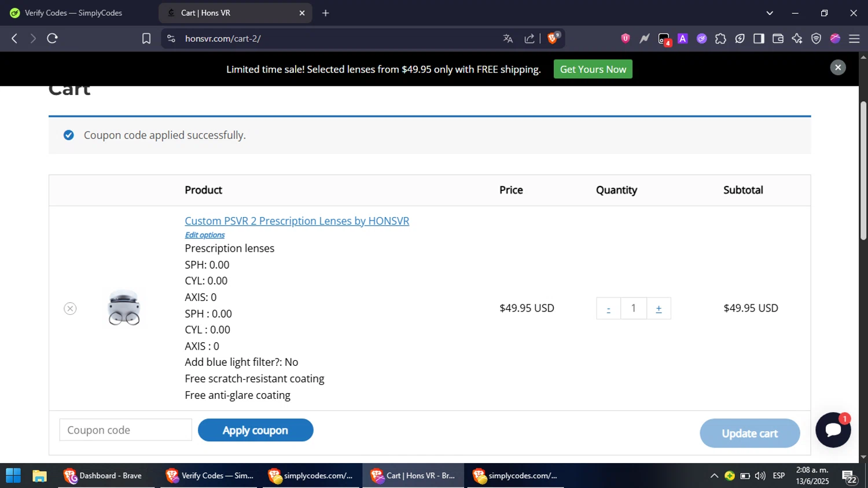The height and width of the screenshot is (488, 868).
Task: Select the Cart | Hons VR tab
Action: coord(235,13)
